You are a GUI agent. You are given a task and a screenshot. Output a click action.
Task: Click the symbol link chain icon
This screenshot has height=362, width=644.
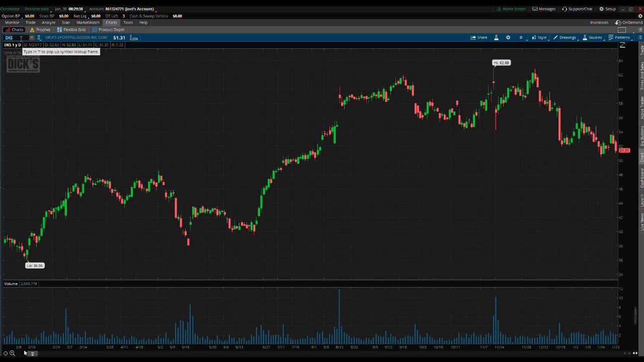point(39,38)
